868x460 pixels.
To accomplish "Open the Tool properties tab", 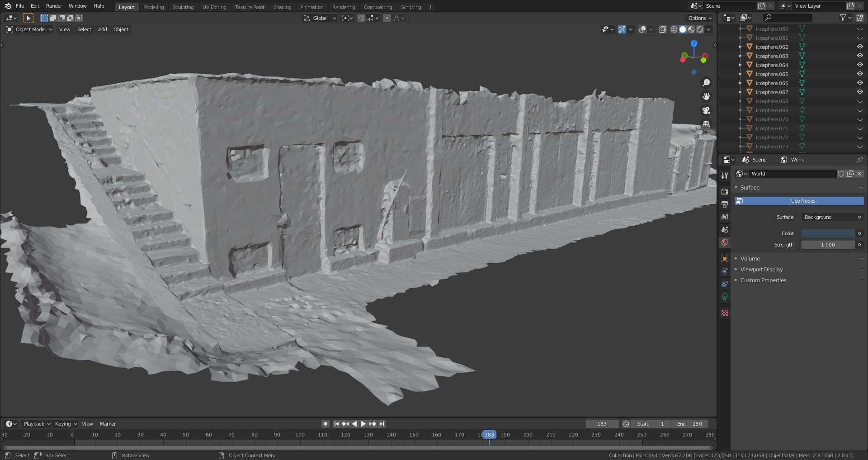I will [725, 175].
